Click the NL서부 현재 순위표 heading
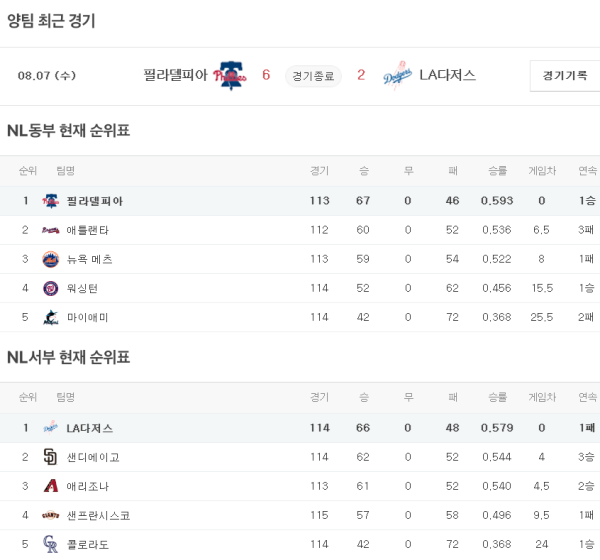The image size is (600, 560). [x=68, y=357]
